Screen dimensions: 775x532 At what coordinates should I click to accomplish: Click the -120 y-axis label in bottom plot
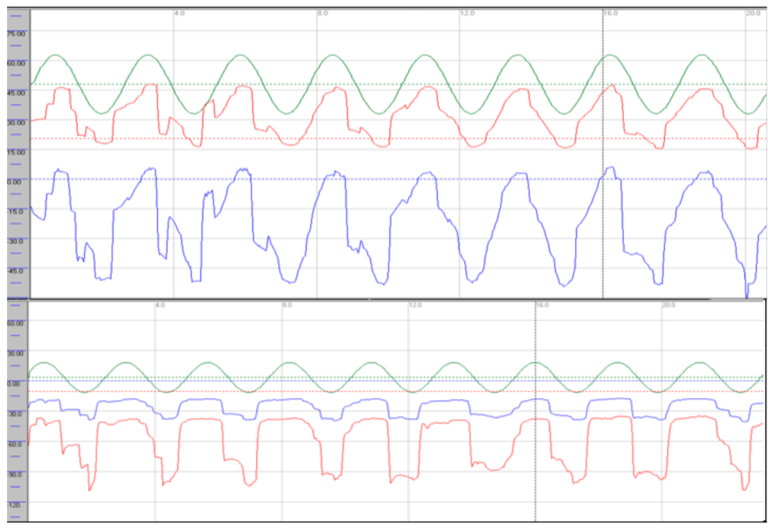[14, 505]
